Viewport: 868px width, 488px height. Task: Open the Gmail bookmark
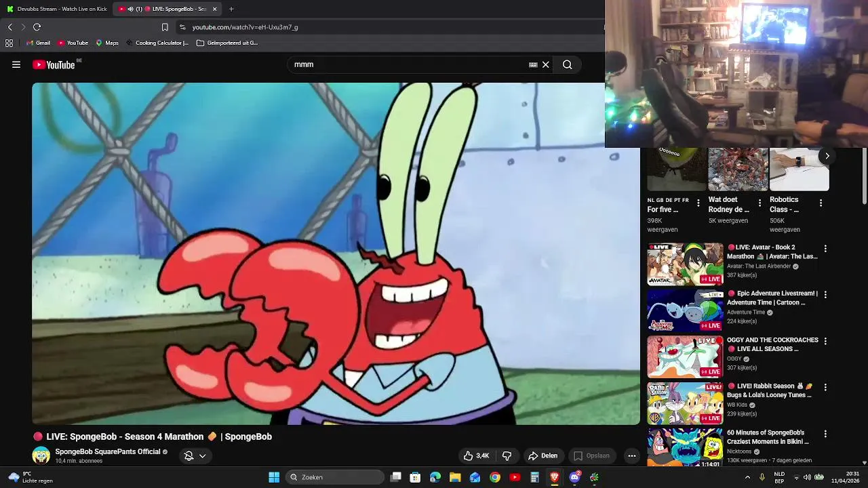(x=38, y=43)
